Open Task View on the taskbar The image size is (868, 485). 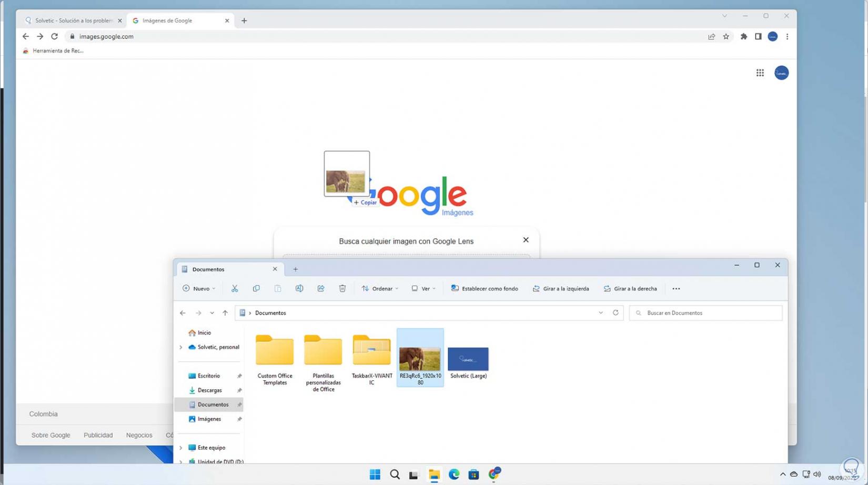point(414,475)
